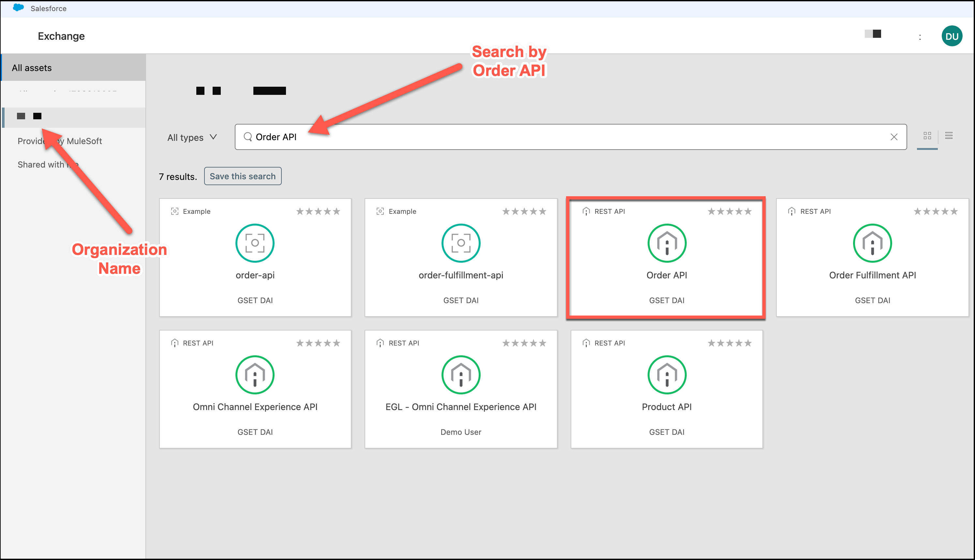This screenshot has height=560, width=975.
Task: Switch to list view layout
Action: point(949,135)
